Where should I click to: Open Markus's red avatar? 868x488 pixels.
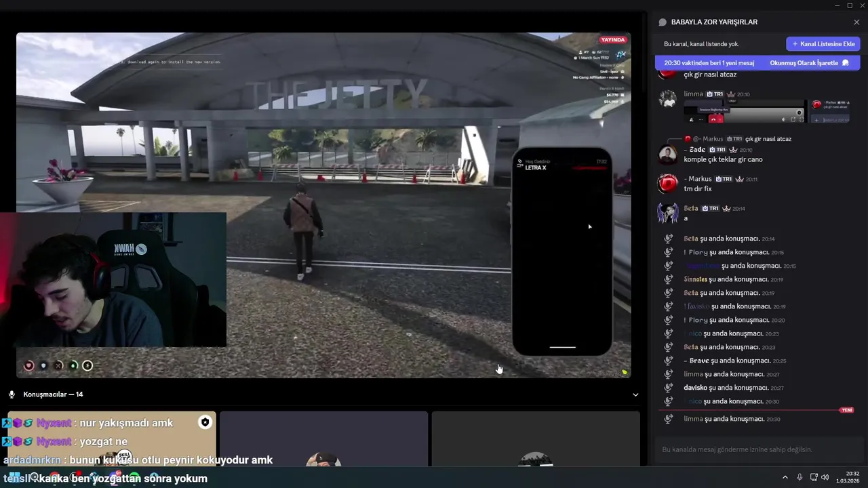[668, 184]
